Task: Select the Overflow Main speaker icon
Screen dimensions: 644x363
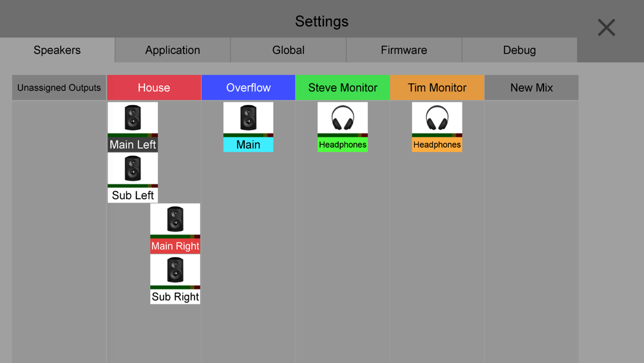Action: pyautogui.click(x=248, y=118)
